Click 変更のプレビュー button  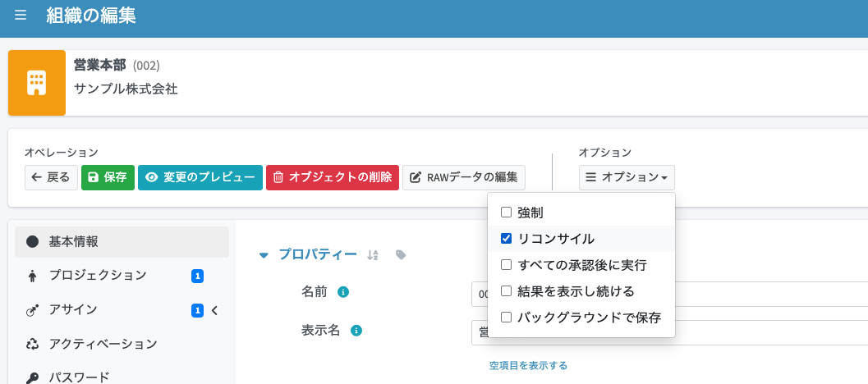coord(200,177)
